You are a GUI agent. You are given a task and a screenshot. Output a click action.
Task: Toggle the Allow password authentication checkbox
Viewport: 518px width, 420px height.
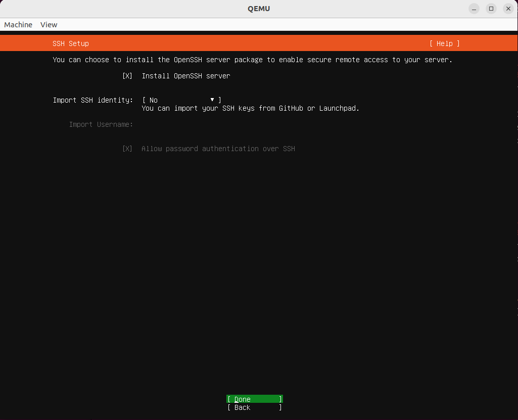(x=127, y=149)
